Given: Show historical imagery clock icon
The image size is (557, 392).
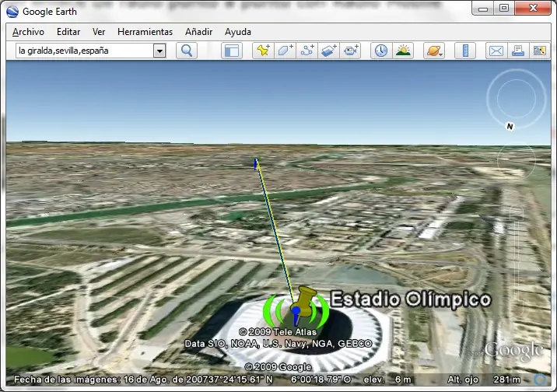Looking at the screenshot, I should pyautogui.click(x=381, y=51).
